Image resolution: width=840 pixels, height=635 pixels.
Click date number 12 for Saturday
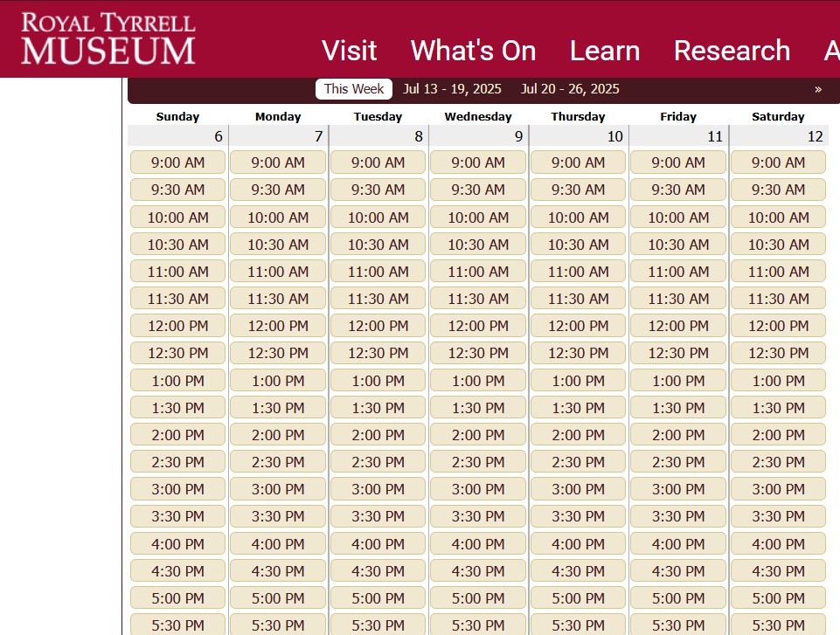(x=815, y=136)
